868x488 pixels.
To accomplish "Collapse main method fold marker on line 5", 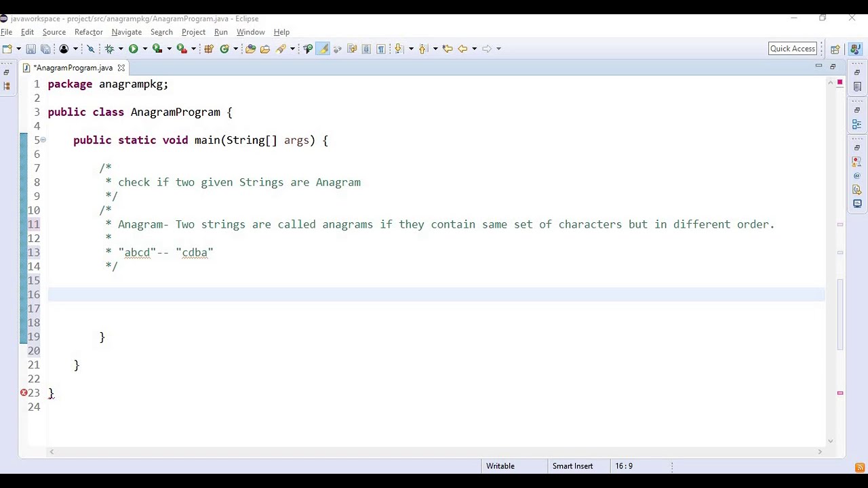I will coord(43,140).
